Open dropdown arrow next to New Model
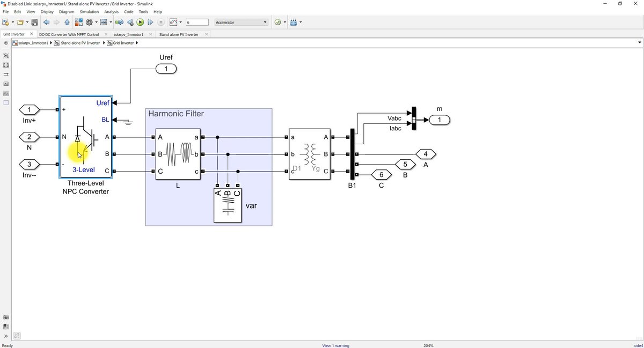The height and width of the screenshot is (348, 644). point(12,23)
